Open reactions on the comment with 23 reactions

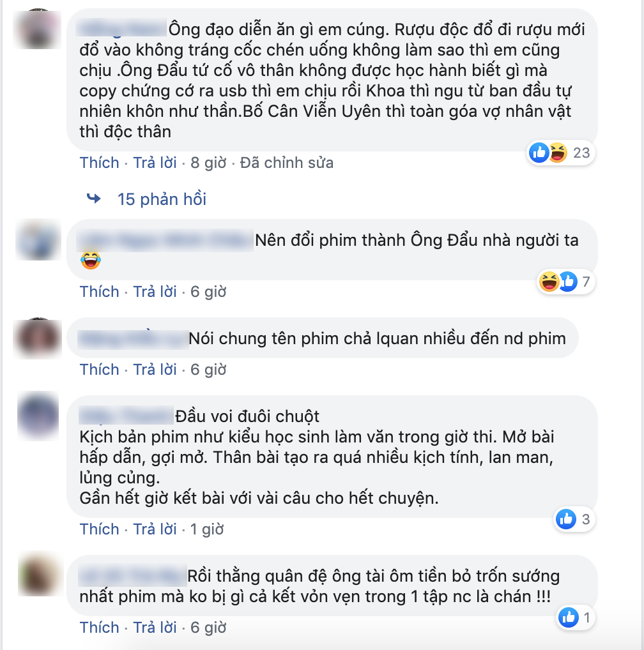(x=560, y=153)
